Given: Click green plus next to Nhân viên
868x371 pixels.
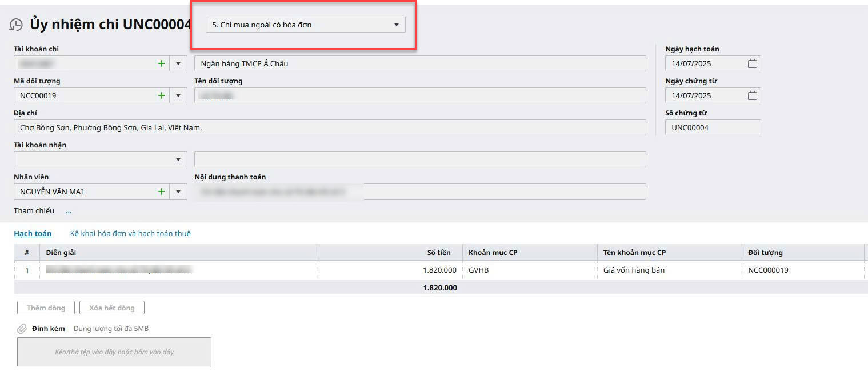Looking at the screenshot, I should click(162, 192).
